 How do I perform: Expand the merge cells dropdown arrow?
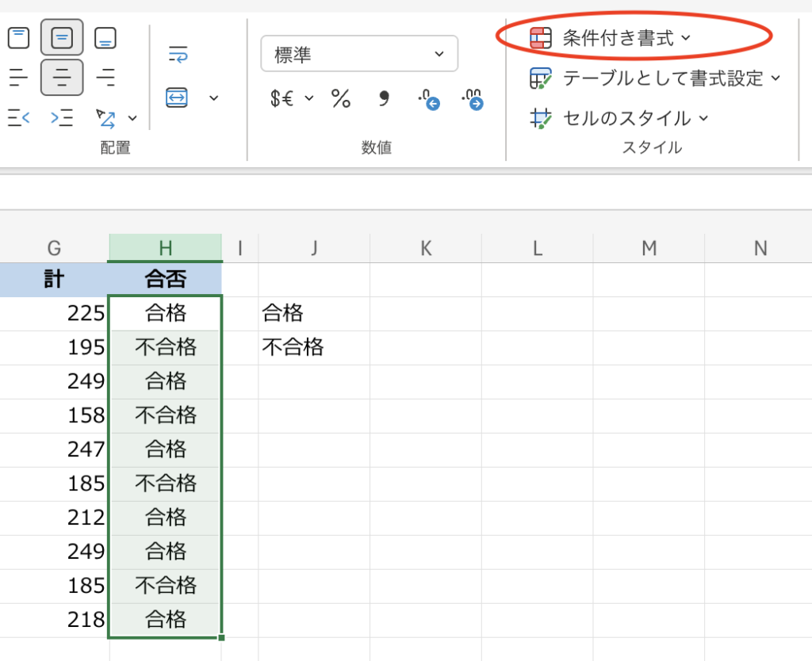click(x=213, y=97)
